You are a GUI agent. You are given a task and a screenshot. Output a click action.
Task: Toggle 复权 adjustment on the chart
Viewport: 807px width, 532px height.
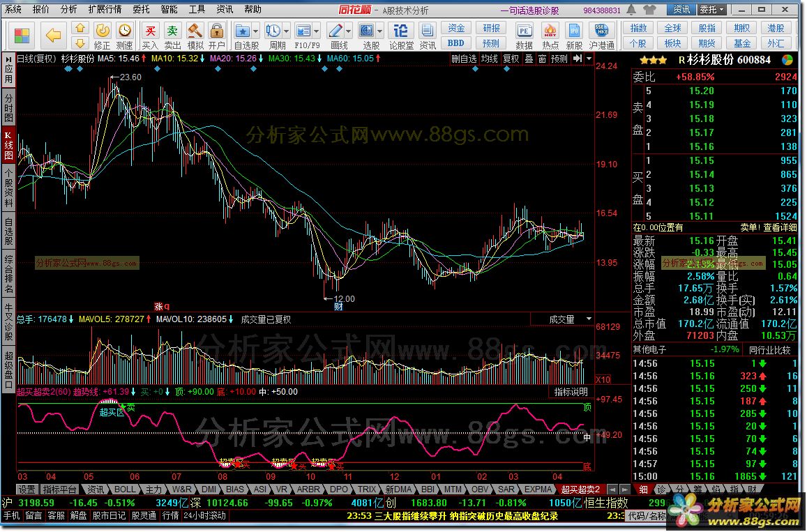(x=511, y=59)
